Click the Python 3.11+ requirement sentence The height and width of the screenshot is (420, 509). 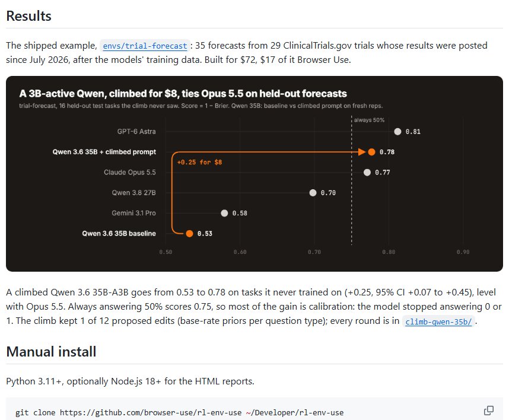point(130,381)
